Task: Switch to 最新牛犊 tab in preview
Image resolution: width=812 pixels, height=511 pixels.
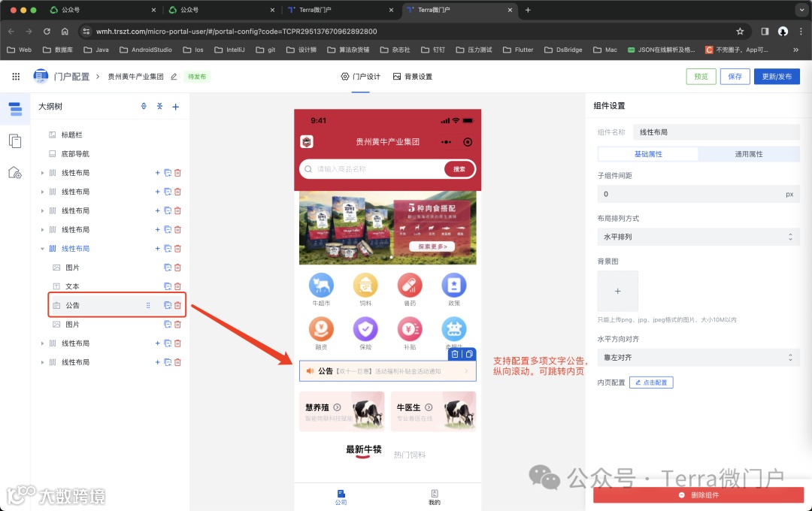Action: [x=364, y=450]
